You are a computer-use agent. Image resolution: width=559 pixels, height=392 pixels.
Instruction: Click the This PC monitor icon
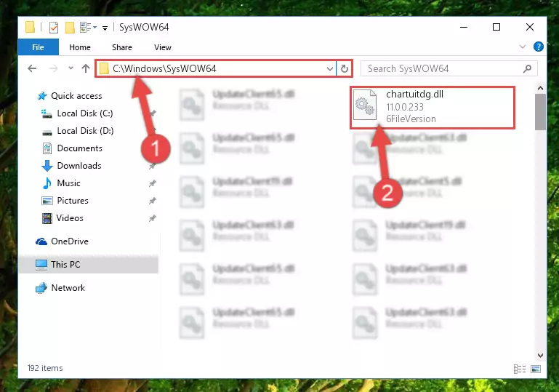pos(41,265)
